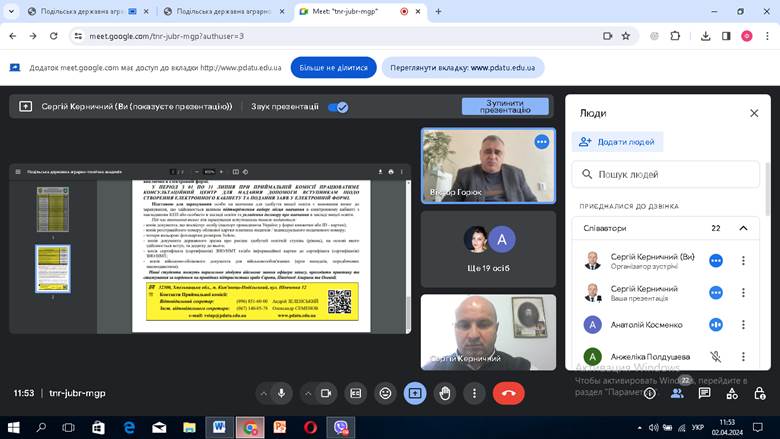
Task: Toggle the presentation audio switch
Action: (339, 106)
